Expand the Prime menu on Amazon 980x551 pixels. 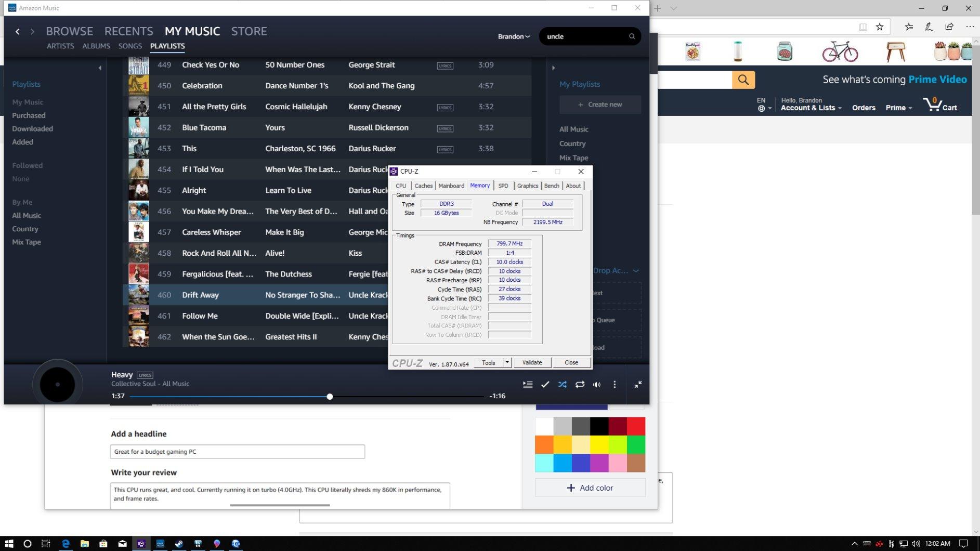pyautogui.click(x=898, y=108)
